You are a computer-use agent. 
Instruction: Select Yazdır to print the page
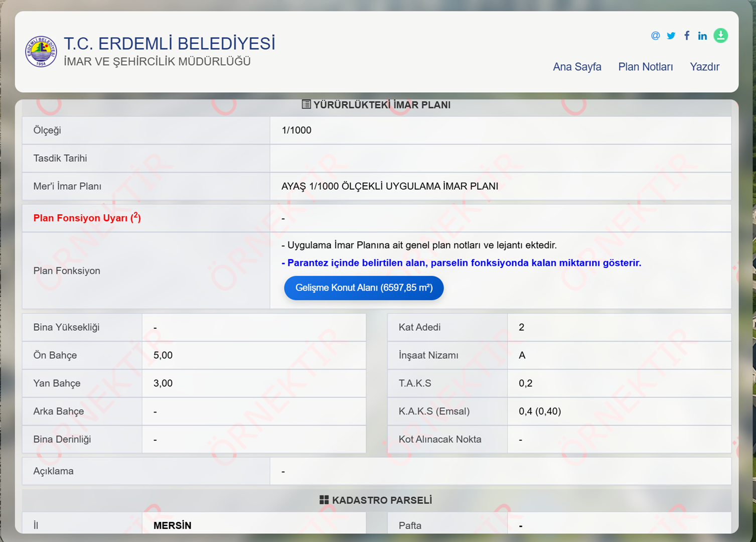coord(704,67)
